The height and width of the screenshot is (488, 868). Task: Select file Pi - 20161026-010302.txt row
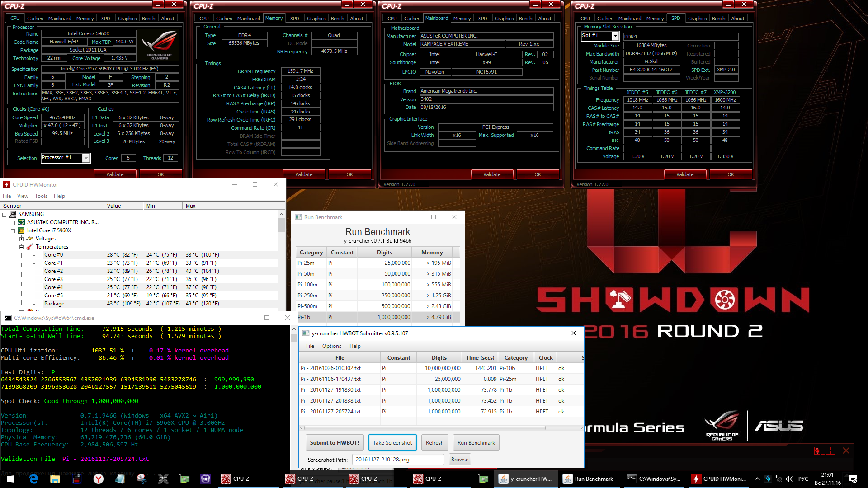point(441,368)
